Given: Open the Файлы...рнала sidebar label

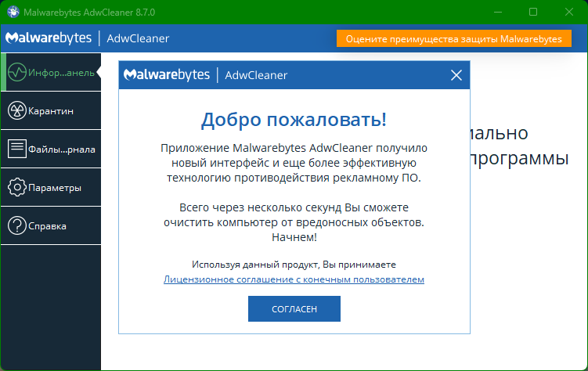Looking at the screenshot, I should 61,149.
